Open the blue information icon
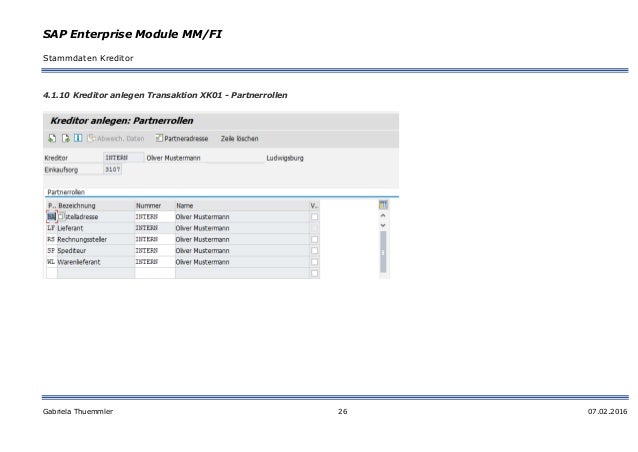The height and width of the screenshot is (452, 638). pos(78,138)
